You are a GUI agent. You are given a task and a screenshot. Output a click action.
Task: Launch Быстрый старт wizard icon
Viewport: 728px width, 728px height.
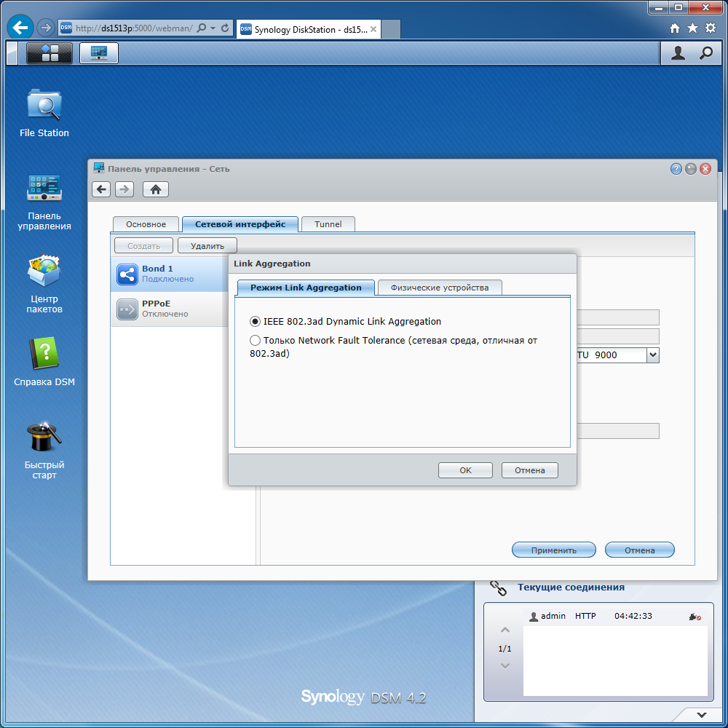(44, 449)
